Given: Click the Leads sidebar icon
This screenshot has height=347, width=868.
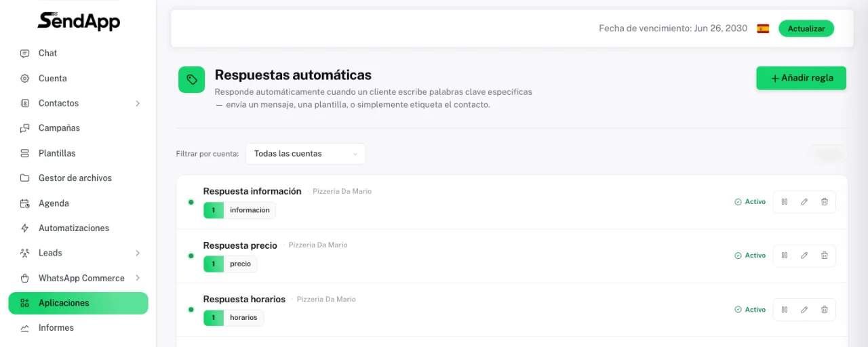Looking at the screenshot, I should pos(25,253).
